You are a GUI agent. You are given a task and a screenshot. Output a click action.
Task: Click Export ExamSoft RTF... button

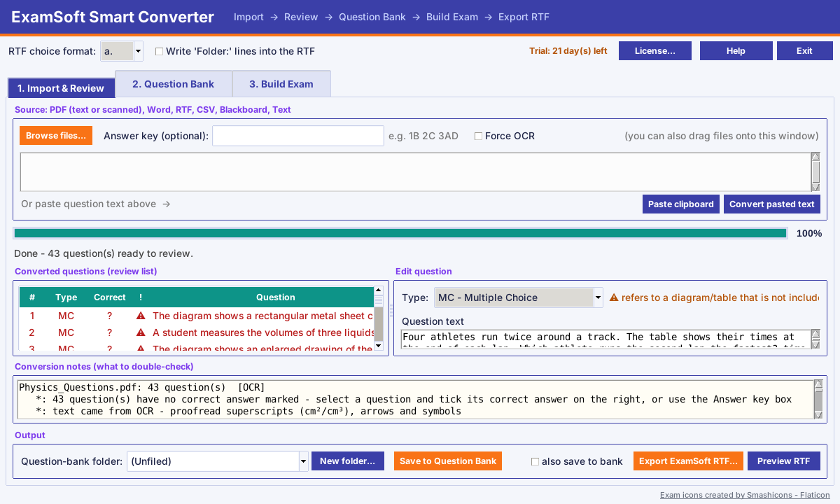click(x=688, y=461)
